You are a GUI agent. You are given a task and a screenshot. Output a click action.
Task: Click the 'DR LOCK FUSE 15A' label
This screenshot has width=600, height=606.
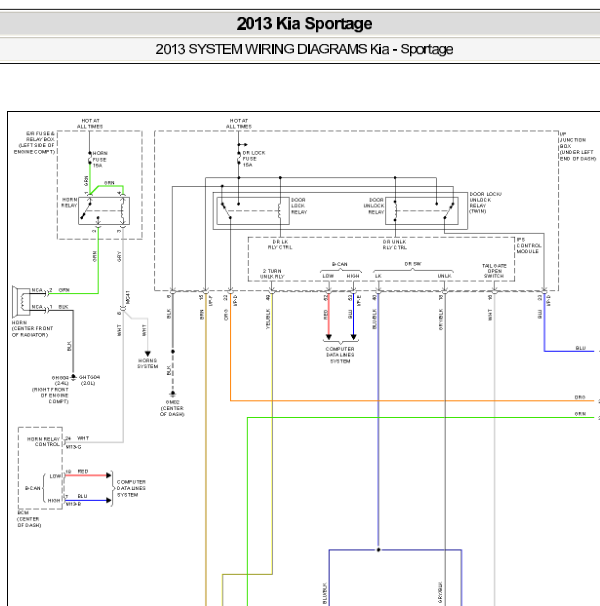254,159
